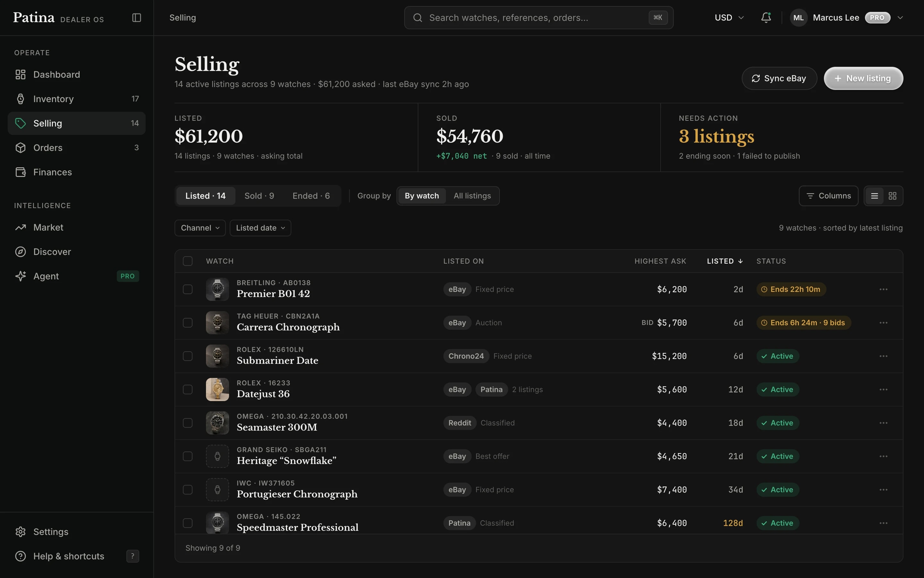Go to Inventory via its watch icon
The height and width of the screenshot is (578, 924).
[21, 99]
